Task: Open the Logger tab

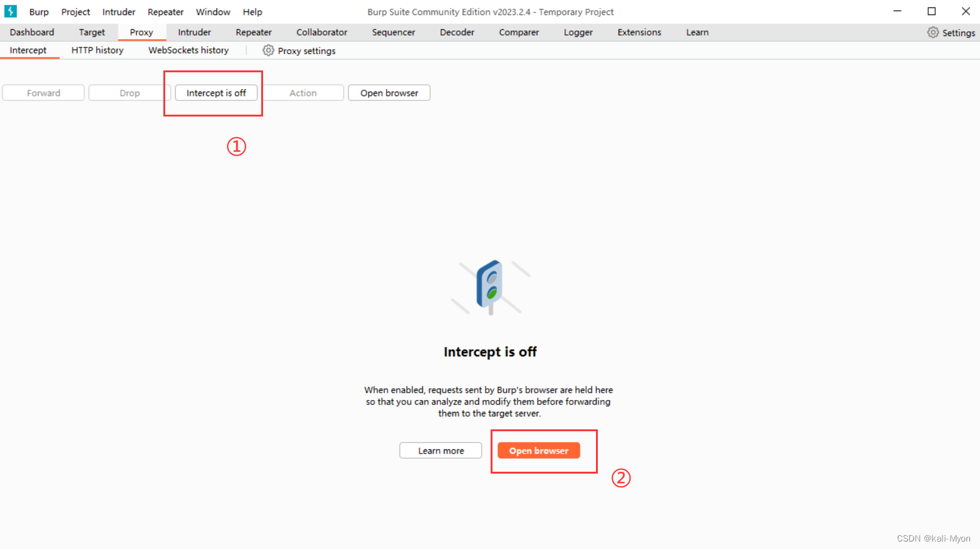Action: (x=578, y=32)
